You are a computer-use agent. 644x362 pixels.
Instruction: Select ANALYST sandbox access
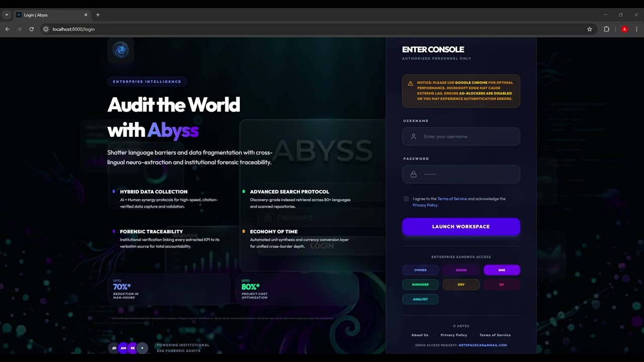pyautogui.click(x=420, y=299)
